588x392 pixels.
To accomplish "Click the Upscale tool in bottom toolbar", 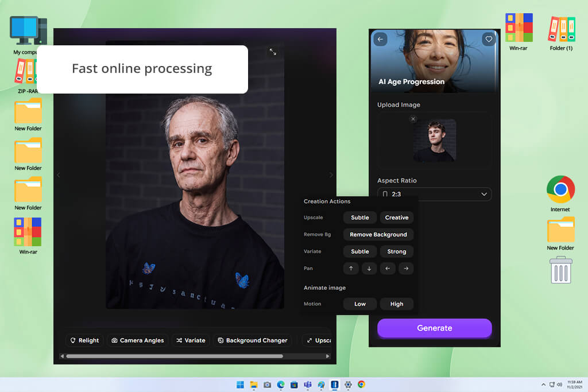I will click(318, 340).
